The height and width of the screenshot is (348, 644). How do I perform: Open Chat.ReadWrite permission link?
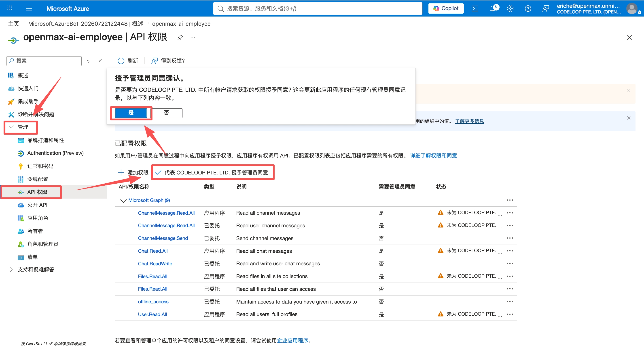point(155,264)
